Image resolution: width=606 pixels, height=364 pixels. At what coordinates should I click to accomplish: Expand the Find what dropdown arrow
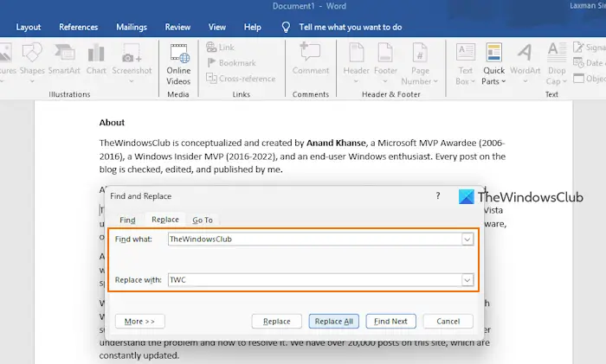click(x=467, y=239)
